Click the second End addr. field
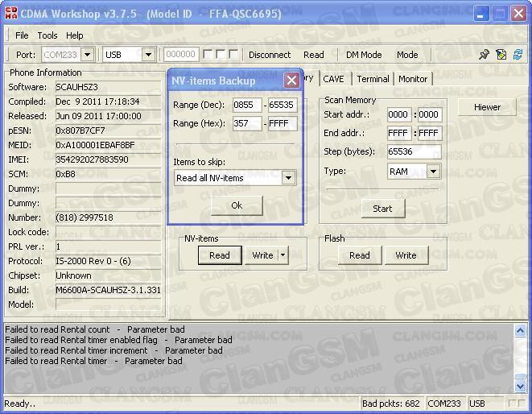 (430, 133)
